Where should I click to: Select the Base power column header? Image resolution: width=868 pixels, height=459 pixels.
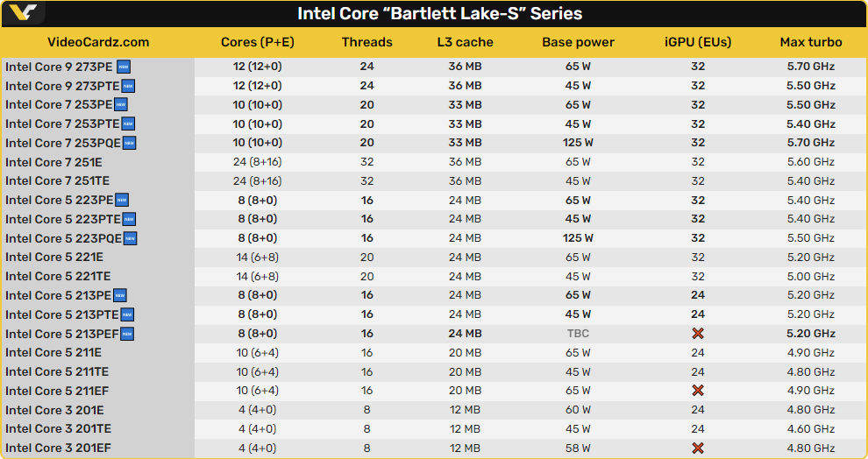(x=578, y=42)
